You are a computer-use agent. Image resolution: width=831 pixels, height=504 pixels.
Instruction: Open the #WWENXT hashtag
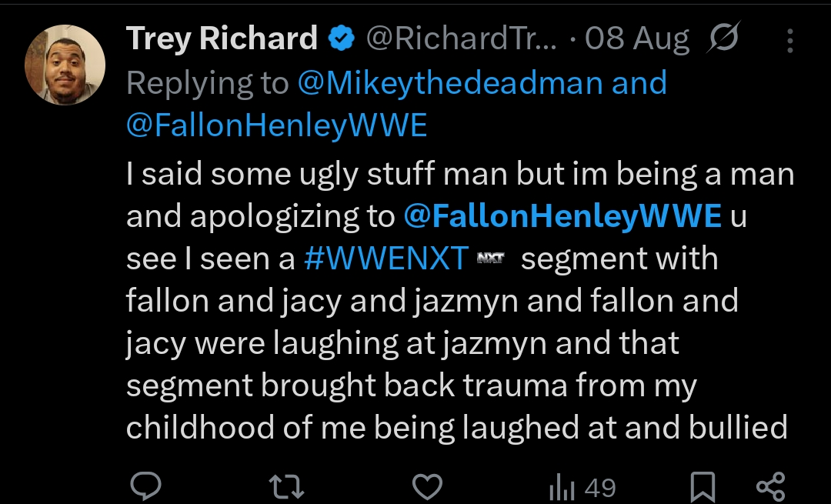coord(386,259)
